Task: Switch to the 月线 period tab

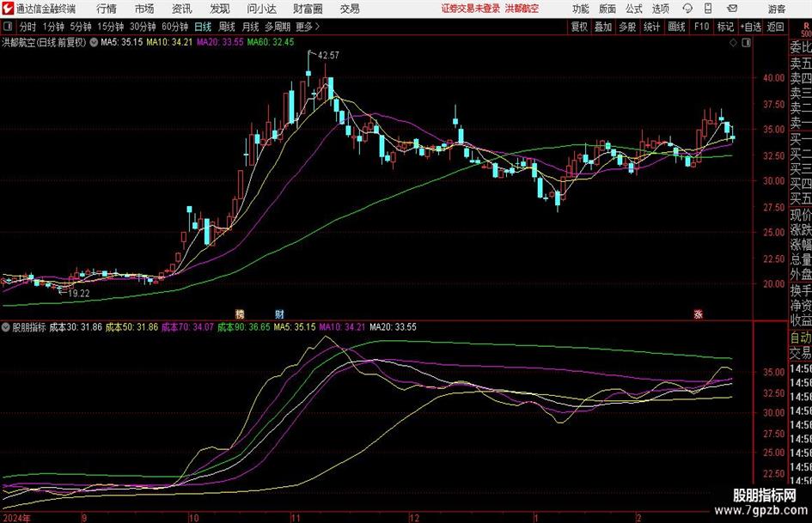Action: (x=251, y=27)
